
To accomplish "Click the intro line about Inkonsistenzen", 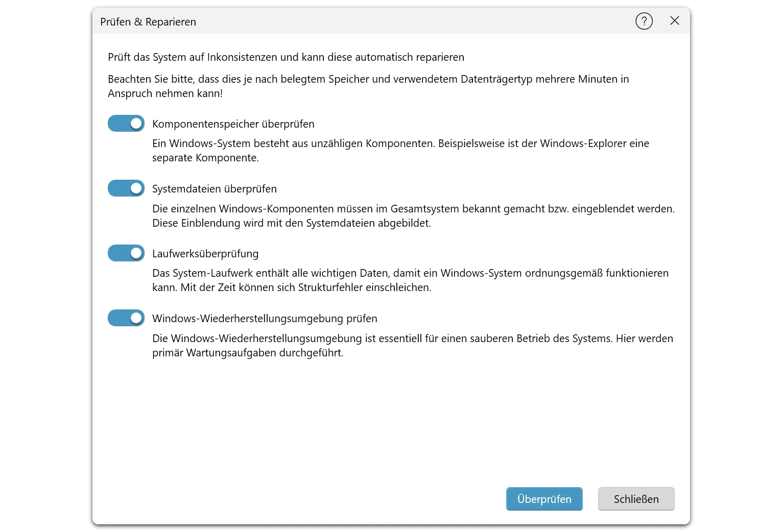I will (x=286, y=57).
